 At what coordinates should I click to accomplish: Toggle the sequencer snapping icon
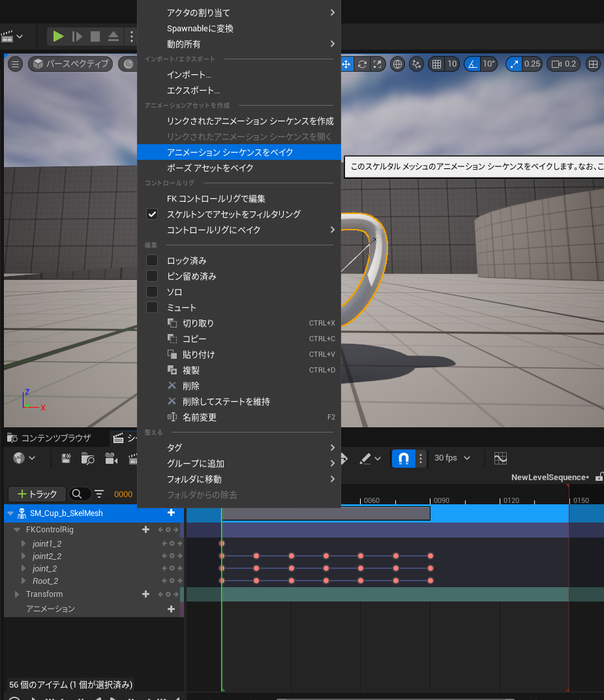(403, 458)
